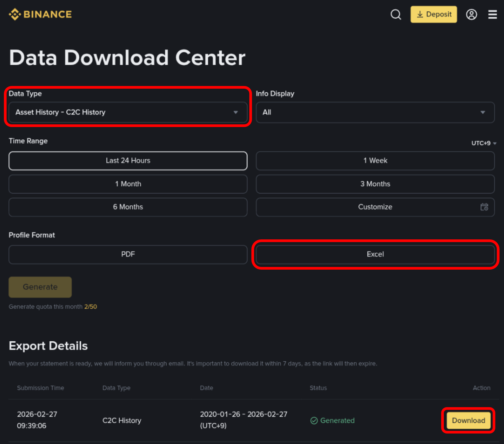
Task: Click the Action column header
Action: [x=482, y=388]
